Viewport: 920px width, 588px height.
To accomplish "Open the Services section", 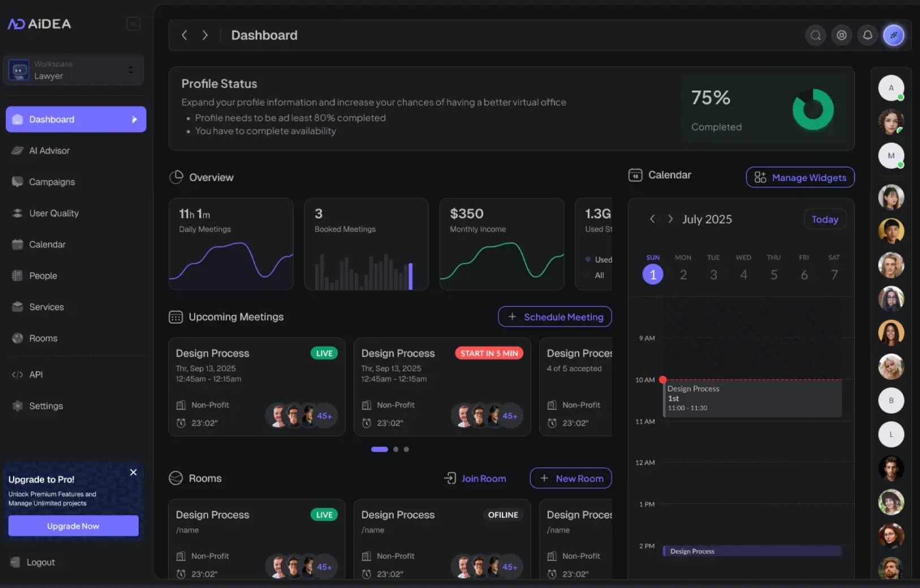I will click(46, 307).
